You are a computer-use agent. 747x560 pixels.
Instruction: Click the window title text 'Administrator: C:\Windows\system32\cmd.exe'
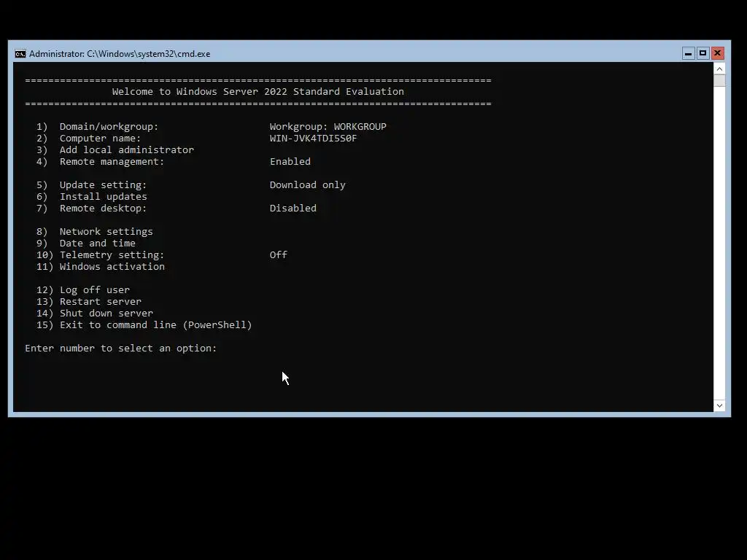(120, 54)
